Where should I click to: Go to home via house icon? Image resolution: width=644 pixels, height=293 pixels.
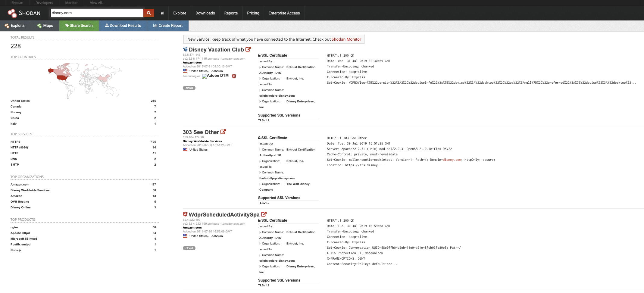tap(162, 13)
